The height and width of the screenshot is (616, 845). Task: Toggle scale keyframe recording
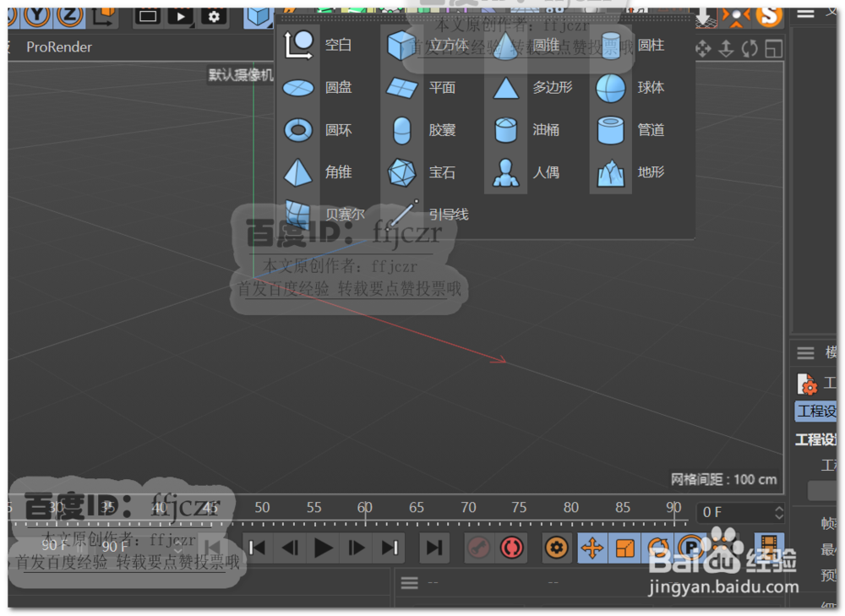coord(624,548)
